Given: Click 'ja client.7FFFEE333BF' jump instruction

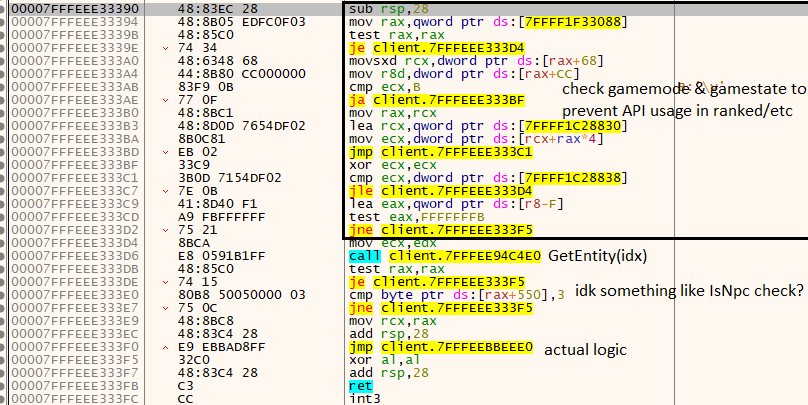Looking at the screenshot, I should (436, 100).
